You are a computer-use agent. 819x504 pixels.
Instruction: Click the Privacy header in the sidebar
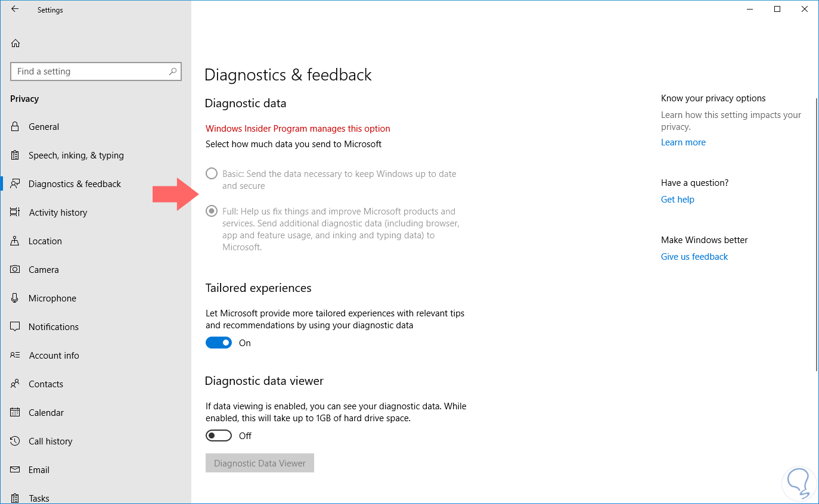point(24,99)
